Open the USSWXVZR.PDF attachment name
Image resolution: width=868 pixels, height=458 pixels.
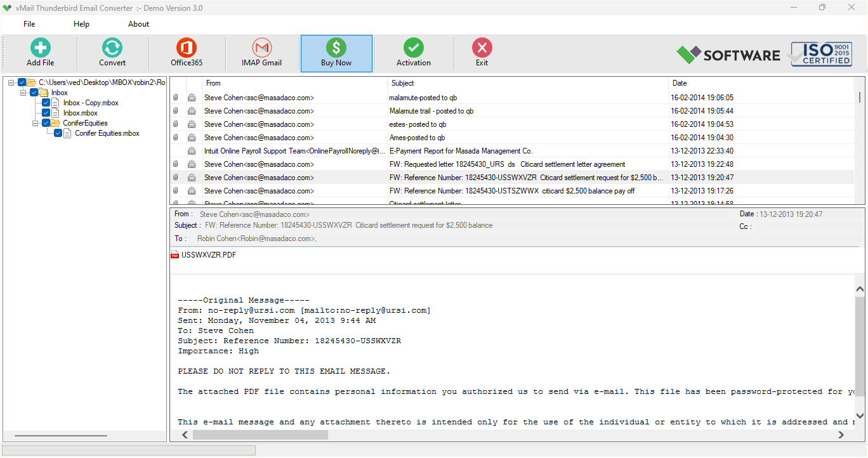click(x=209, y=255)
